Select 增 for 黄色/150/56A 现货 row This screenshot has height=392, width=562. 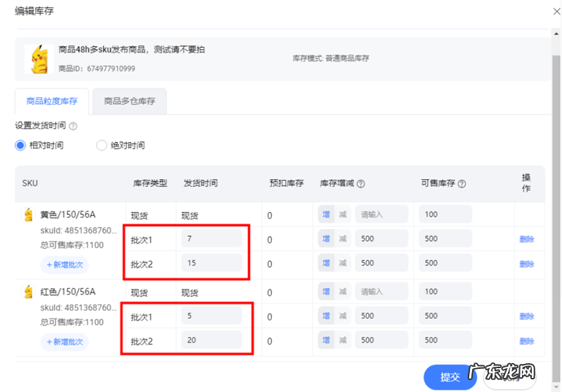(326, 214)
